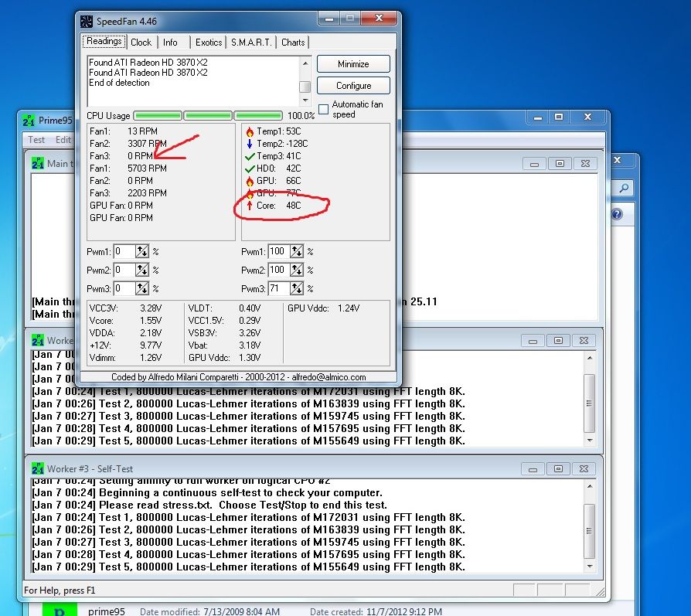Click the blue down arrow beside Temp2
691x616 pixels.
tap(250, 144)
